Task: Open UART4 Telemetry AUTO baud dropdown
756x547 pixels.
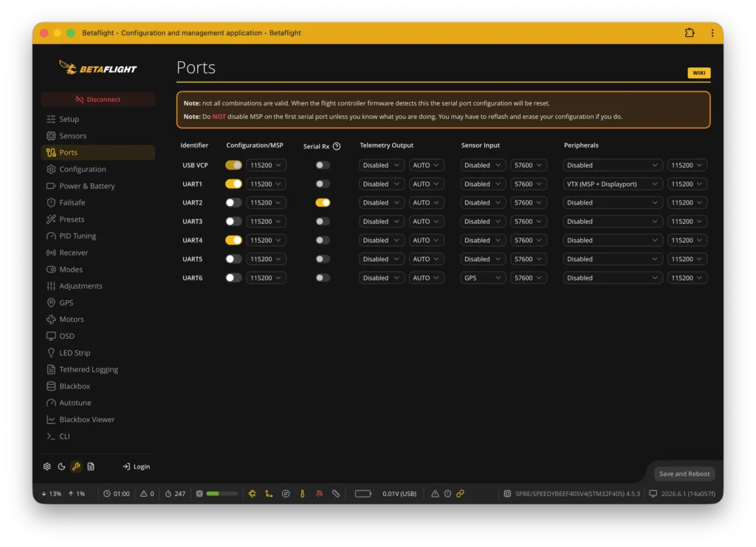Action: point(426,240)
